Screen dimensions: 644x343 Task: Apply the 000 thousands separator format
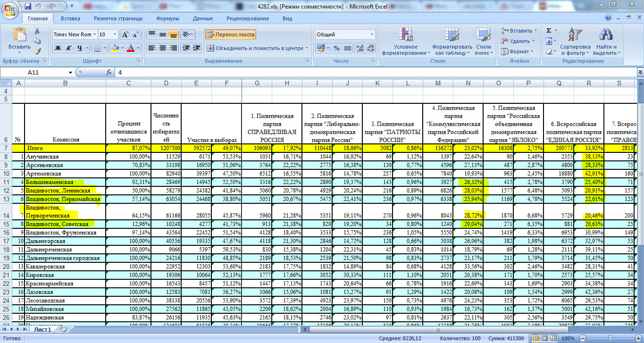[348, 48]
